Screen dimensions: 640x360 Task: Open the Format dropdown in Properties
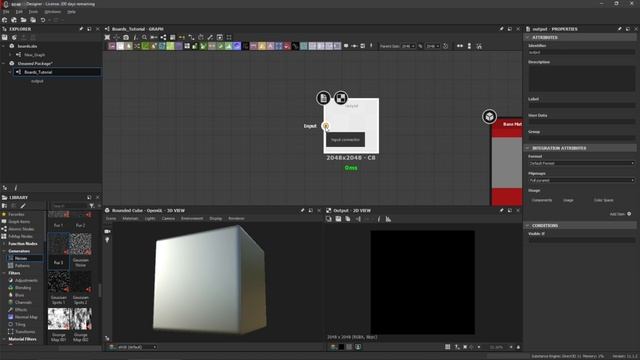point(582,163)
